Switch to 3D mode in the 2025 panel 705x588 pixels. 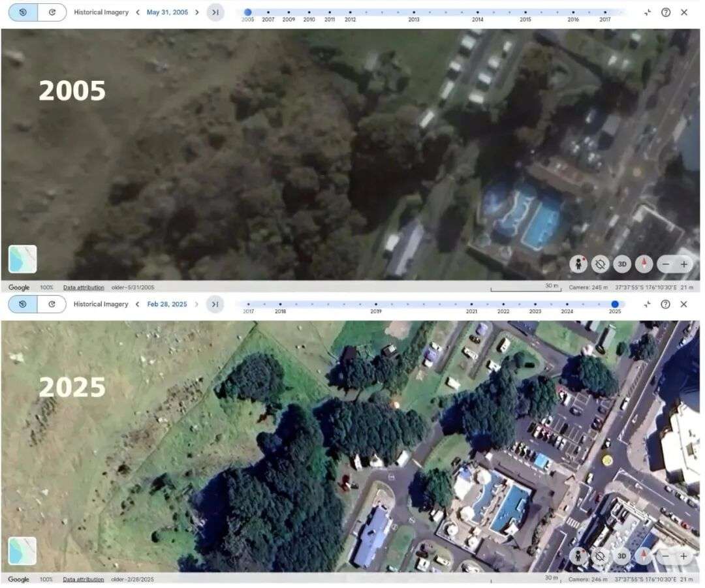click(622, 556)
